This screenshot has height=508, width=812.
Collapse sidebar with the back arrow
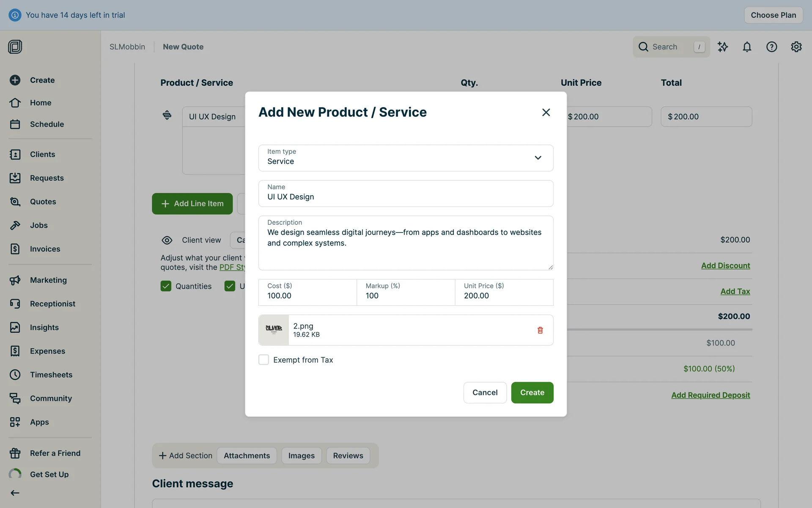pos(15,493)
